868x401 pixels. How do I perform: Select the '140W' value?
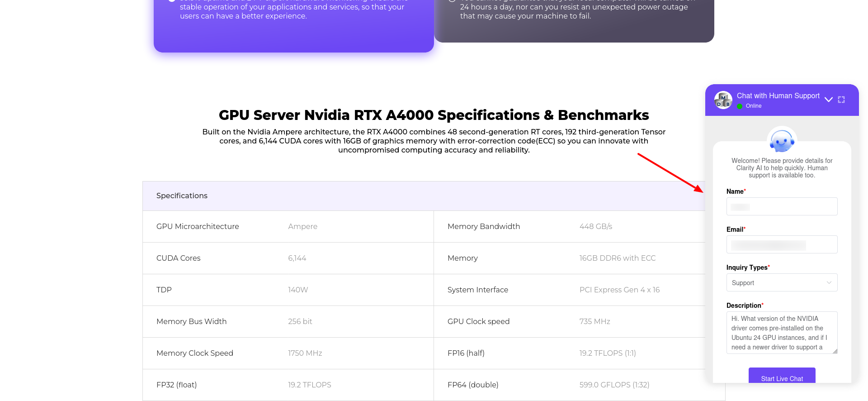point(298,290)
